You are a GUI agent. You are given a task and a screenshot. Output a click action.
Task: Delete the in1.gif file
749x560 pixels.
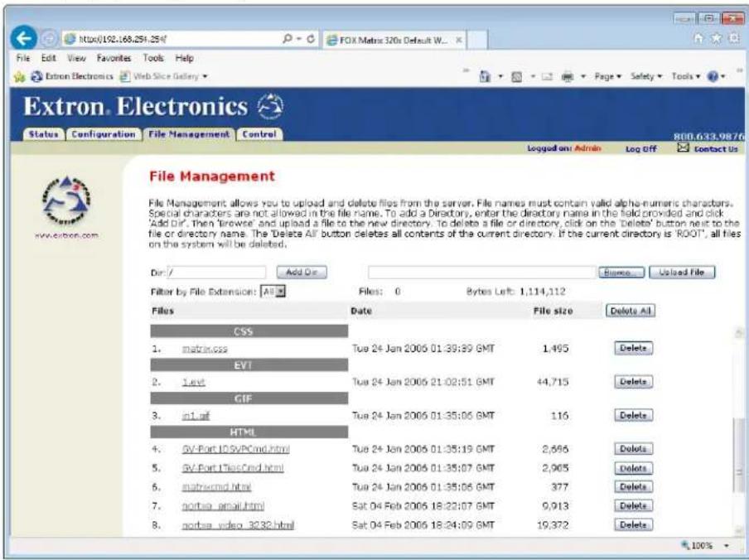[633, 415]
